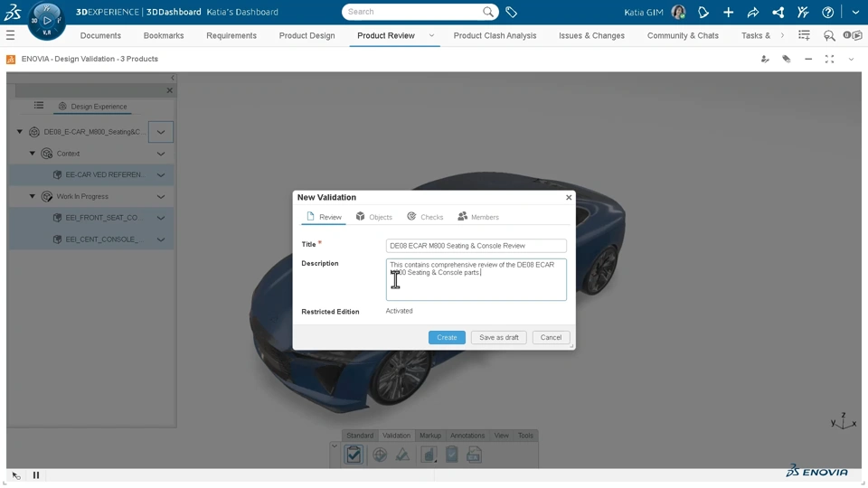Click the Description text area
Image resolution: width=868 pixels, height=488 pixels.
tap(476, 279)
